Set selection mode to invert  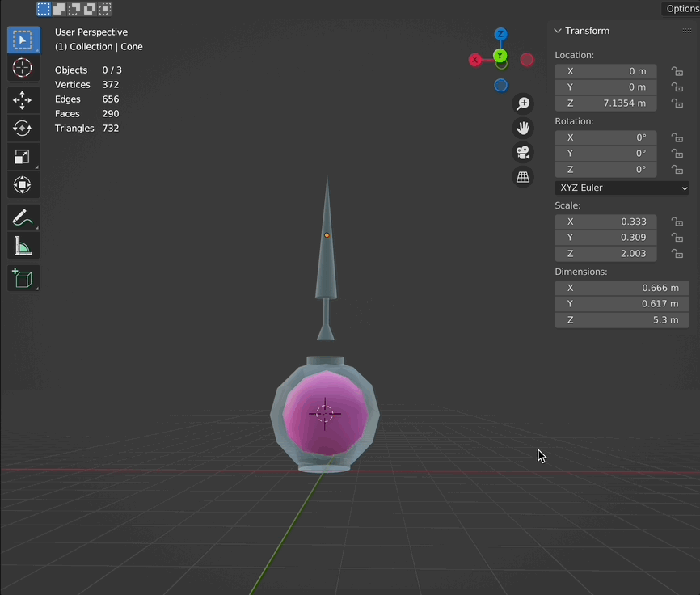pyautogui.click(x=89, y=9)
